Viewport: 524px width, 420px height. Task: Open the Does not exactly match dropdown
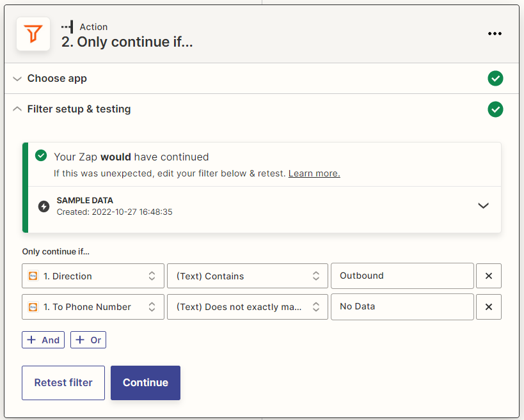pos(247,307)
